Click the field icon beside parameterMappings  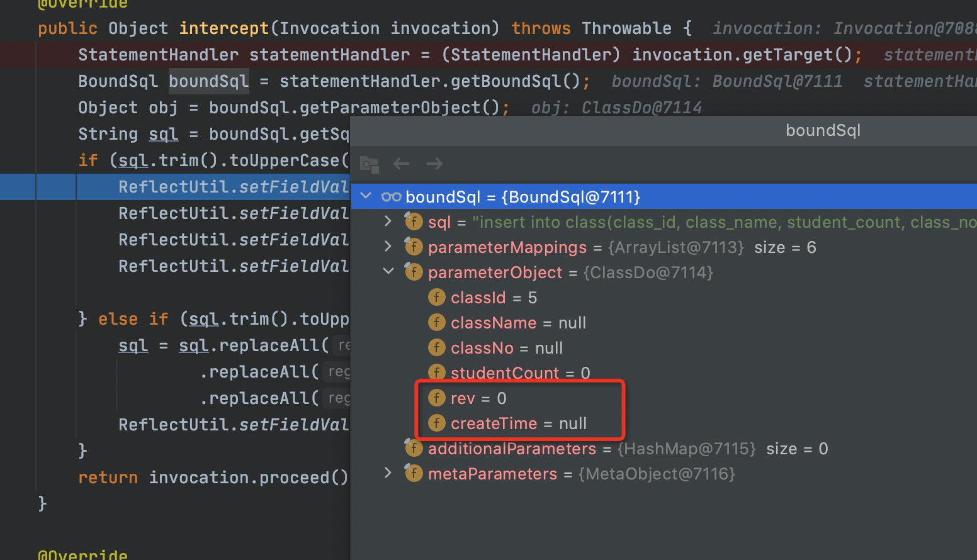click(414, 247)
